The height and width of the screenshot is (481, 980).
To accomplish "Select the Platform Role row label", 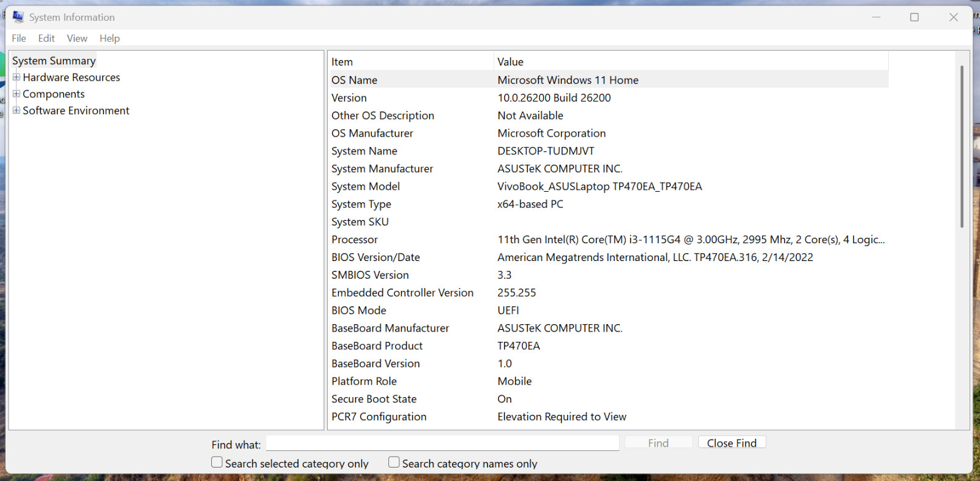I will tap(364, 382).
